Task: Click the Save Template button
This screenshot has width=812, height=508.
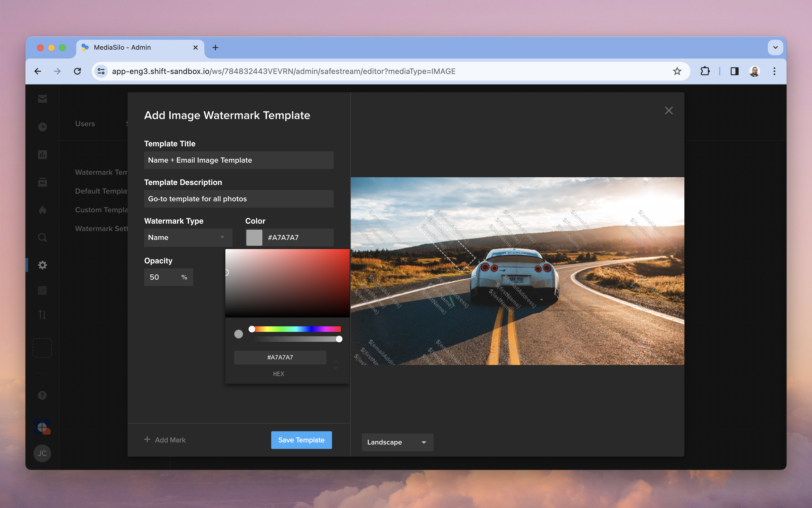Action: [x=302, y=440]
